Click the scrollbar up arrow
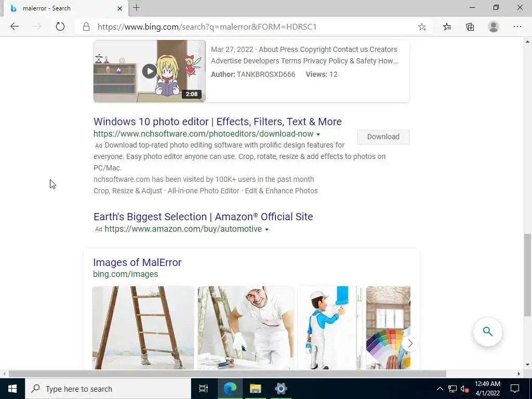 [x=527, y=42]
